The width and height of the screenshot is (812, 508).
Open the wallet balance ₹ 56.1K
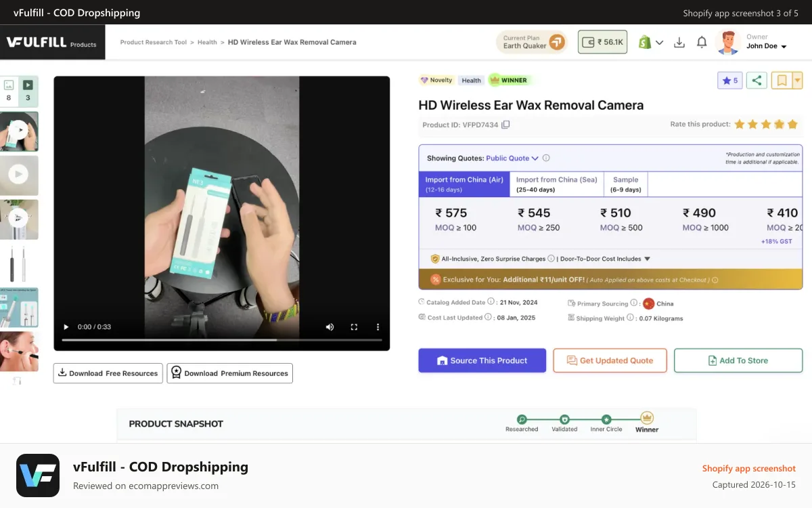[x=602, y=42]
